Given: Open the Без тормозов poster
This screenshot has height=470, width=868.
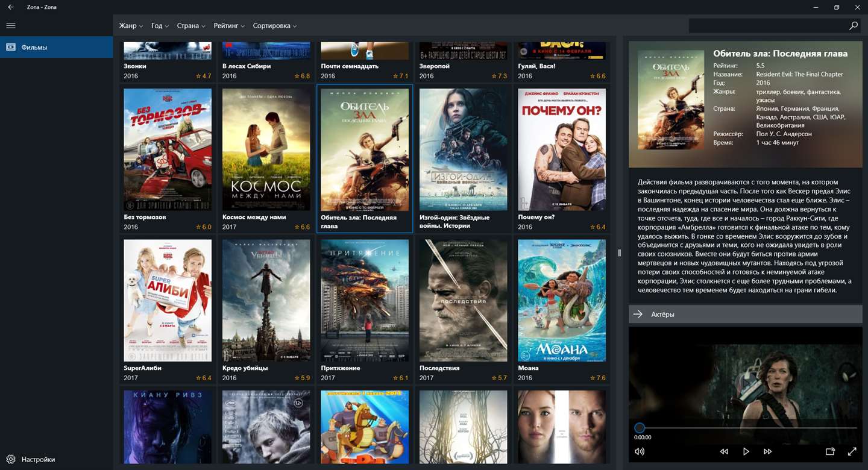Looking at the screenshot, I should click(x=168, y=149).
